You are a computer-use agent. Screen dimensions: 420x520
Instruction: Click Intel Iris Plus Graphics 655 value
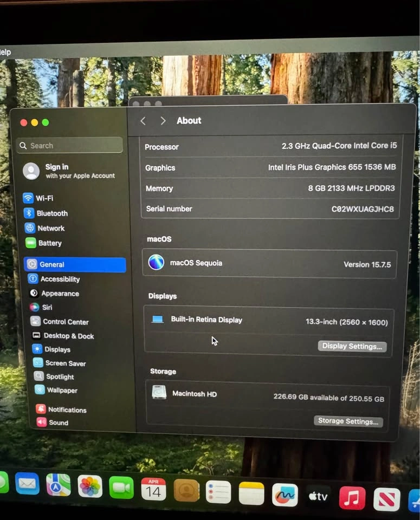332,167
